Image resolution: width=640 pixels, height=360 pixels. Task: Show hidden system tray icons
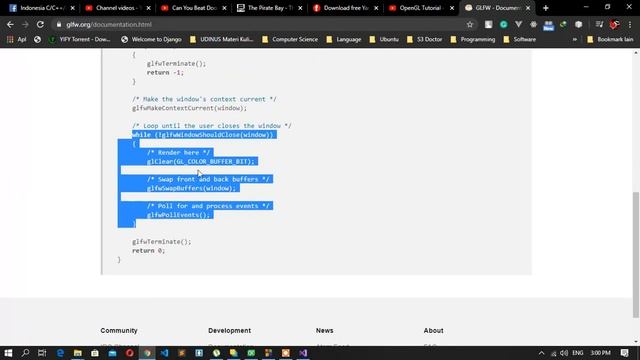541,353
